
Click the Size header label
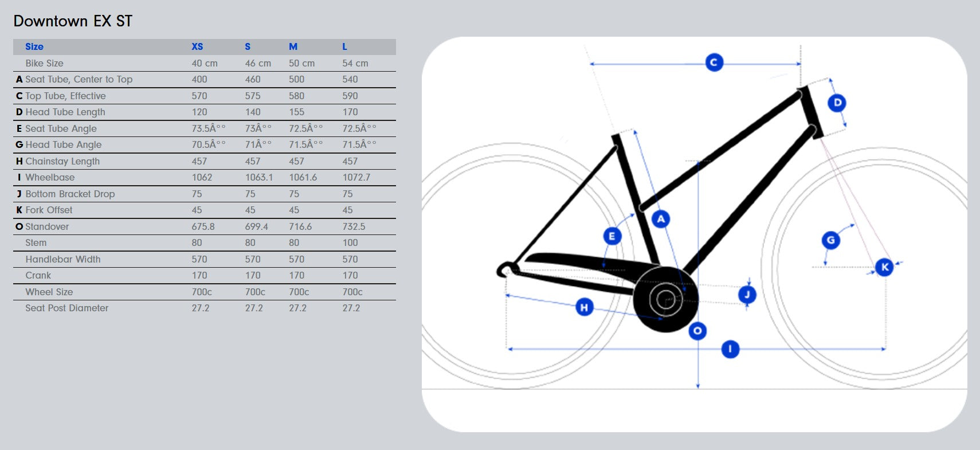tap(34, 47)
